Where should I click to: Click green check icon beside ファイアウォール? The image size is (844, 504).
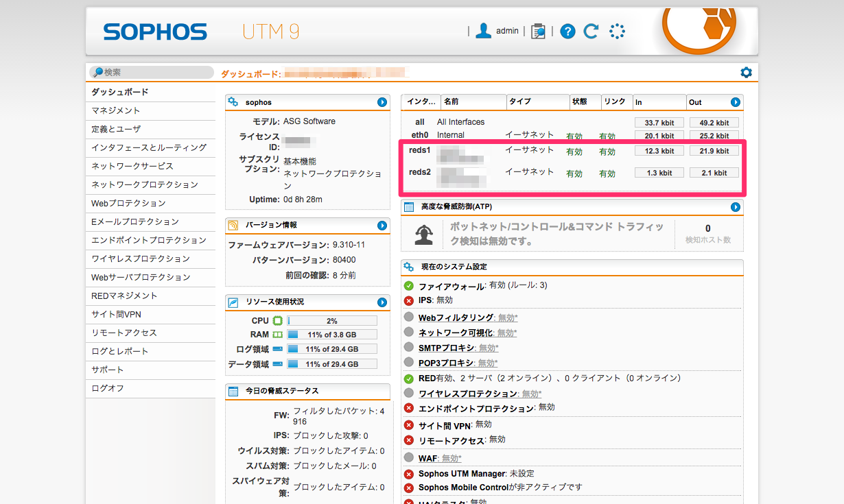tap(409, 286)
